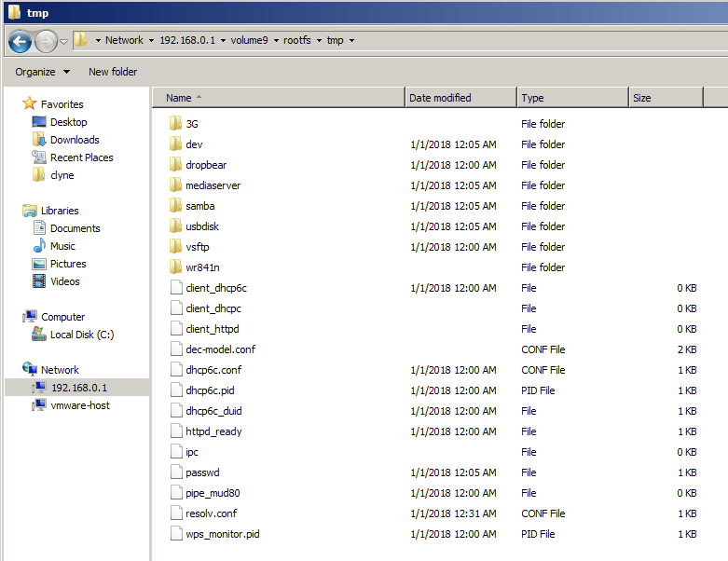
Task: Select the client_dhcpc file name
Action: [x=213, y=308]
